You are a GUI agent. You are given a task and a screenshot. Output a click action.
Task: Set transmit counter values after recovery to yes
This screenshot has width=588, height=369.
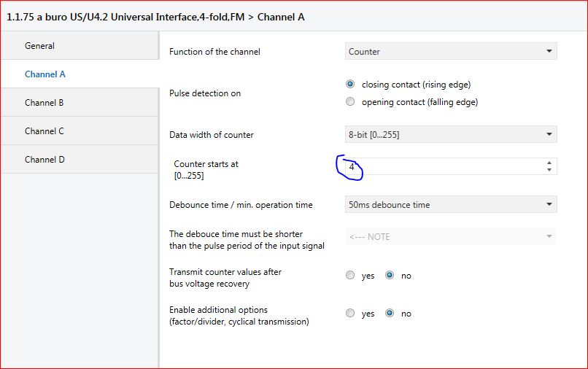[350, 276]
